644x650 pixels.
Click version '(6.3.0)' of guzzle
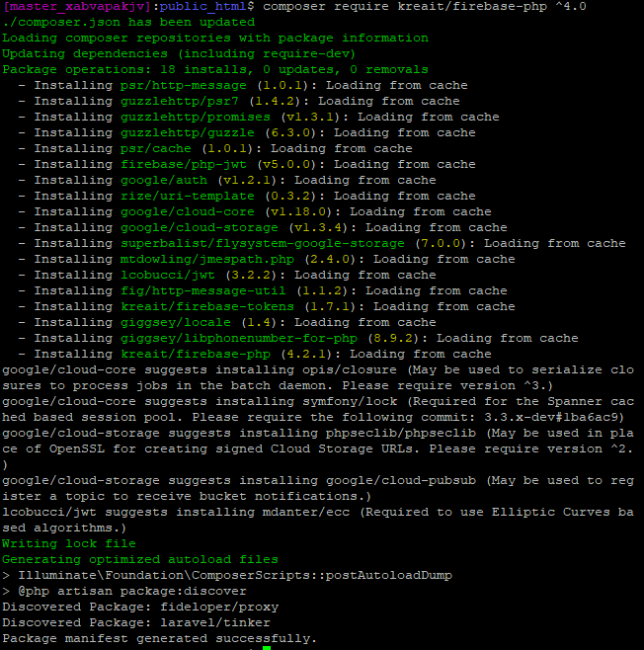[290, 132]
